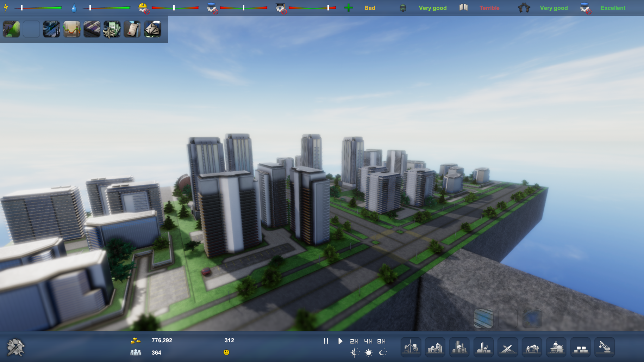Open the city buildings overview panel
Viewport: 644px width, 362px height.
coord(51,29)
